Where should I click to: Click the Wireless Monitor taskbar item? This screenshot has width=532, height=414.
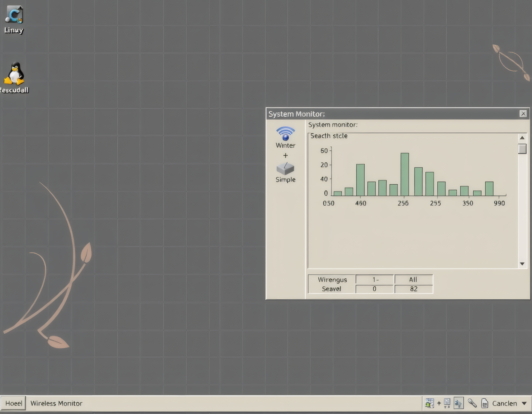tap(56, 403)
